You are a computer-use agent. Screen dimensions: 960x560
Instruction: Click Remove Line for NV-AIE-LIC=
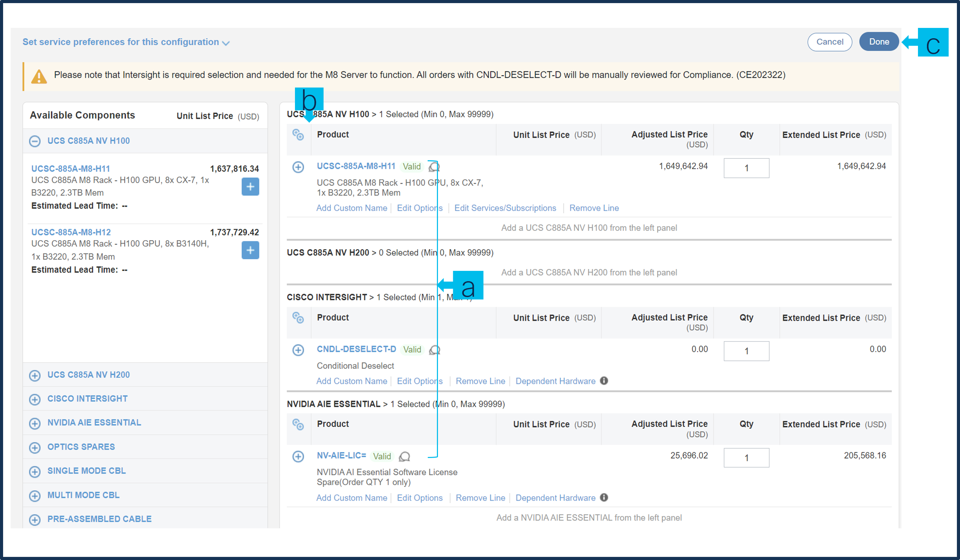coord(480,498)
